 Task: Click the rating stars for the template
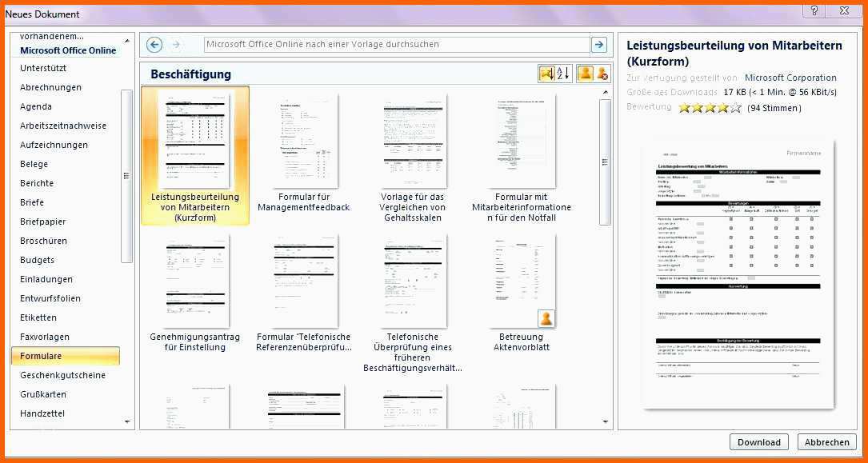[x=710, y=108]
